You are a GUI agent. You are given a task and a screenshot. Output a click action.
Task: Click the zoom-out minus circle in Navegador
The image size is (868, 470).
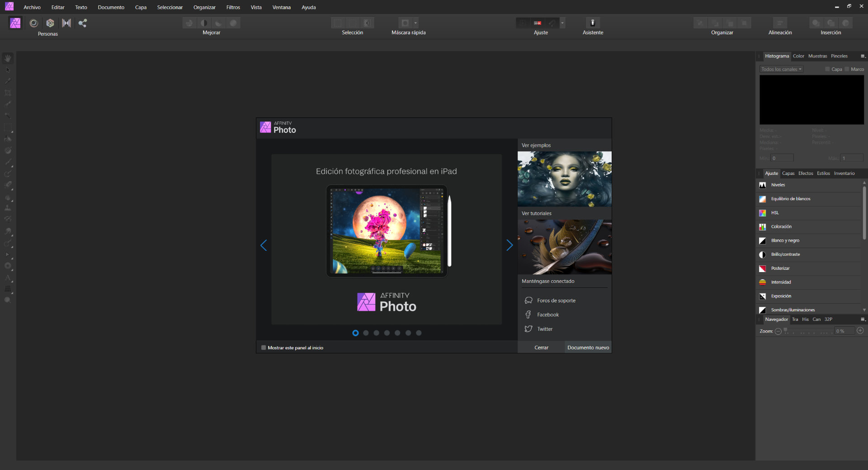coord(778,331)
